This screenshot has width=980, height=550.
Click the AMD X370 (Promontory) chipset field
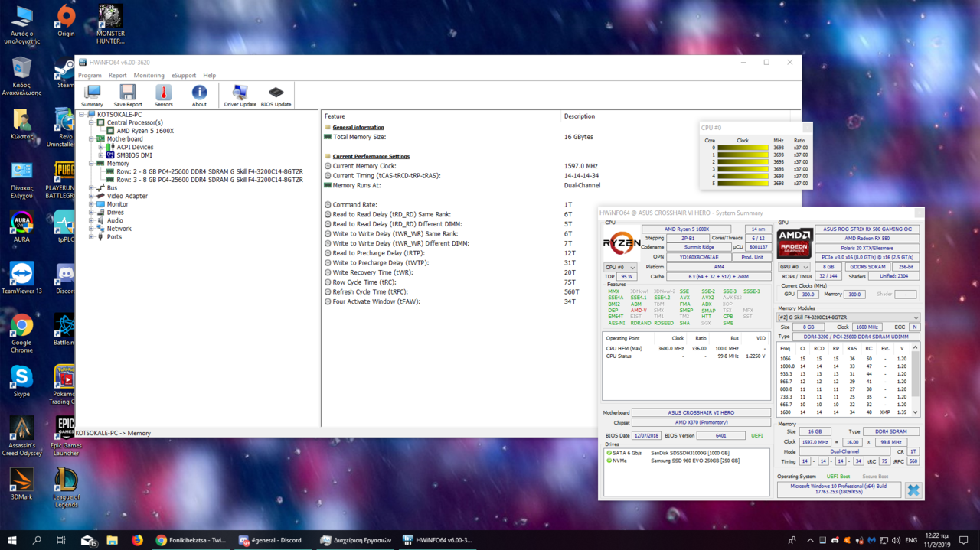701,422
